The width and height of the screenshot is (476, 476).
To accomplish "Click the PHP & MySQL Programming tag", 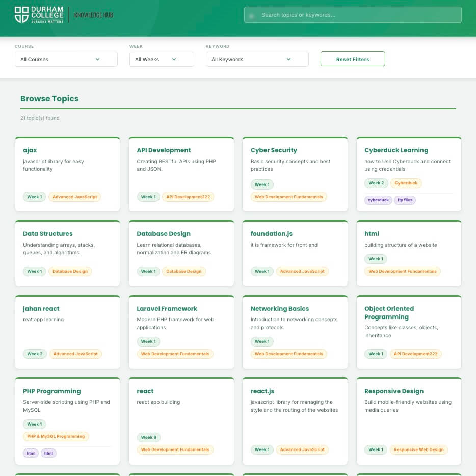I will click(56, 437).
